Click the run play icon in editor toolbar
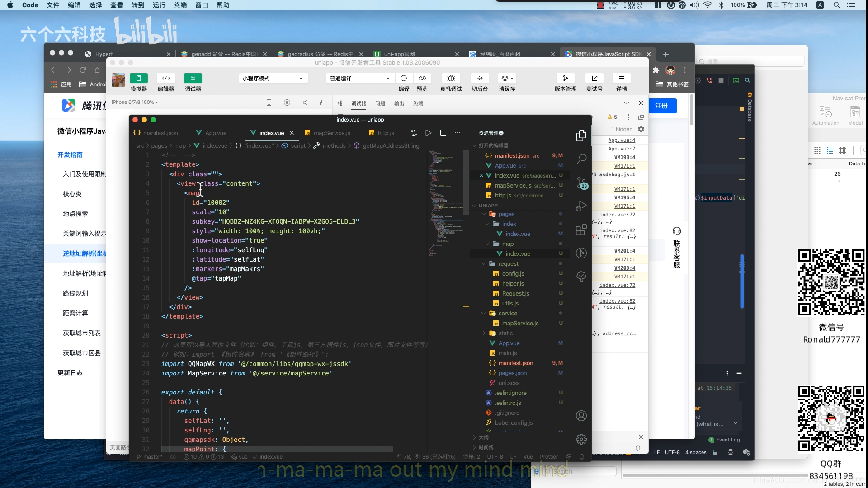Viewport: 868px width, 488px height. coord(428,133)
